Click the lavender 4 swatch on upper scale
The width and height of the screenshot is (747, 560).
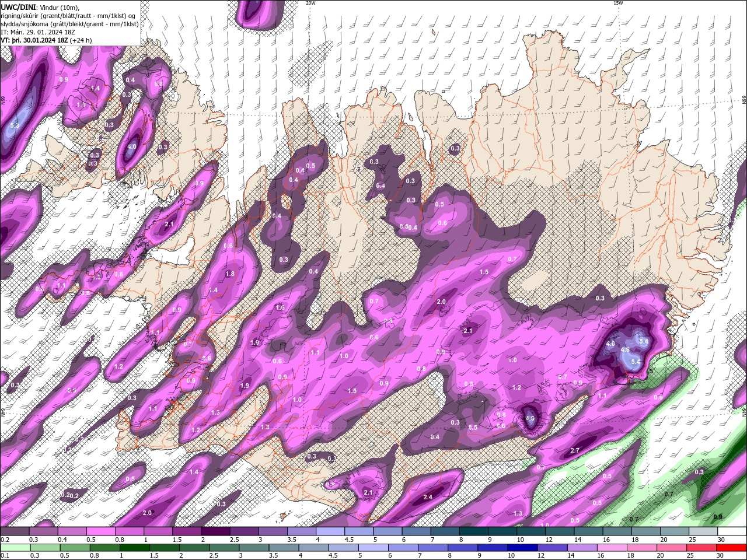pyautogui.click(x=329, y=531)
